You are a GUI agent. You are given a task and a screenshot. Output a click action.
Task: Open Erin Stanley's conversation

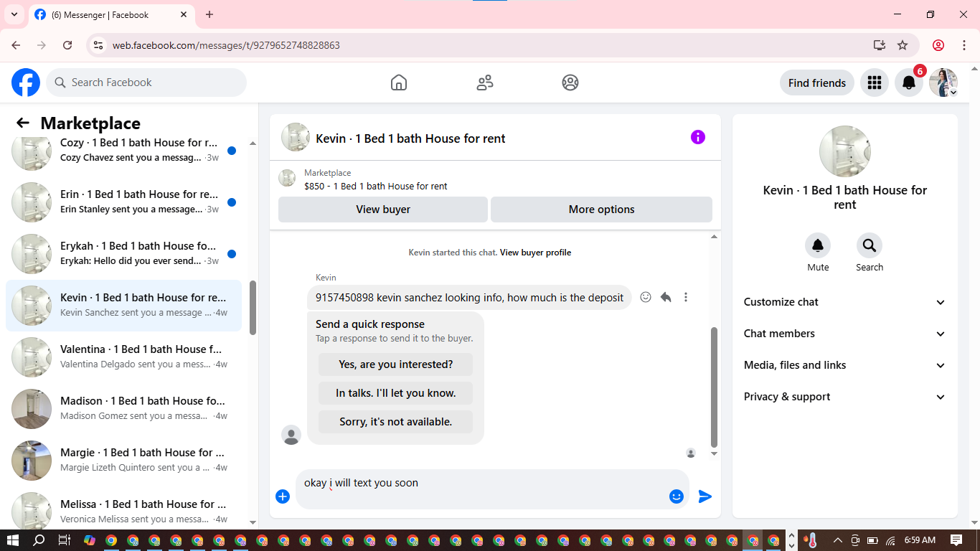click(123, 202)
